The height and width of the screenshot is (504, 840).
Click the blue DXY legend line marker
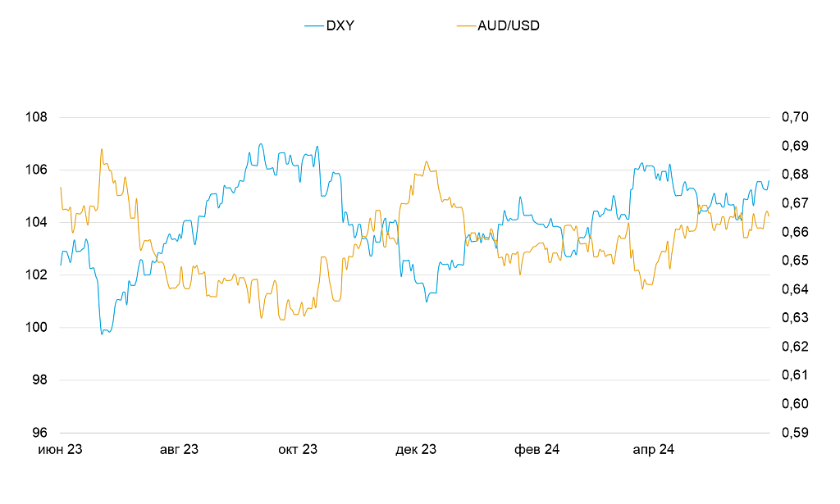[x=313, y=25]
